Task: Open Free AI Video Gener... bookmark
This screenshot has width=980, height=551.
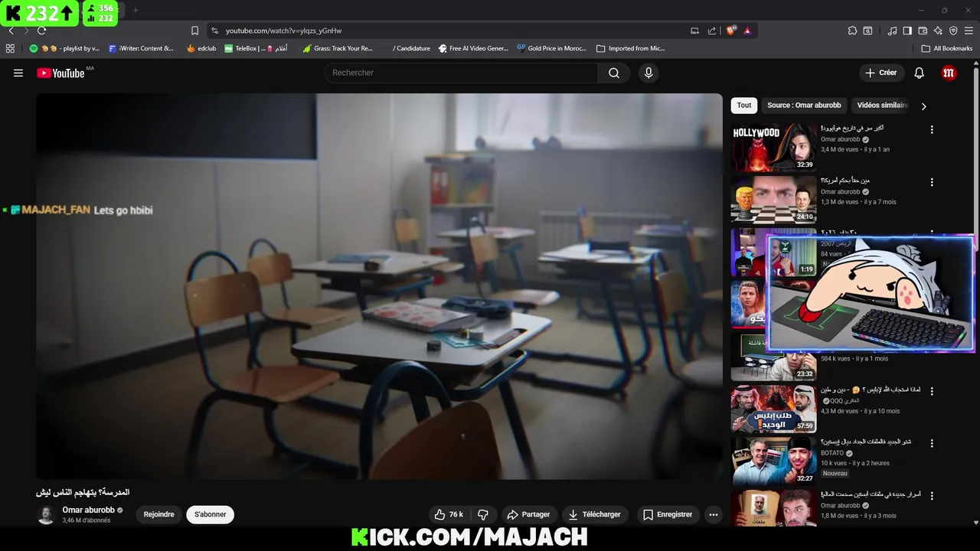Action: click(473, 48)
